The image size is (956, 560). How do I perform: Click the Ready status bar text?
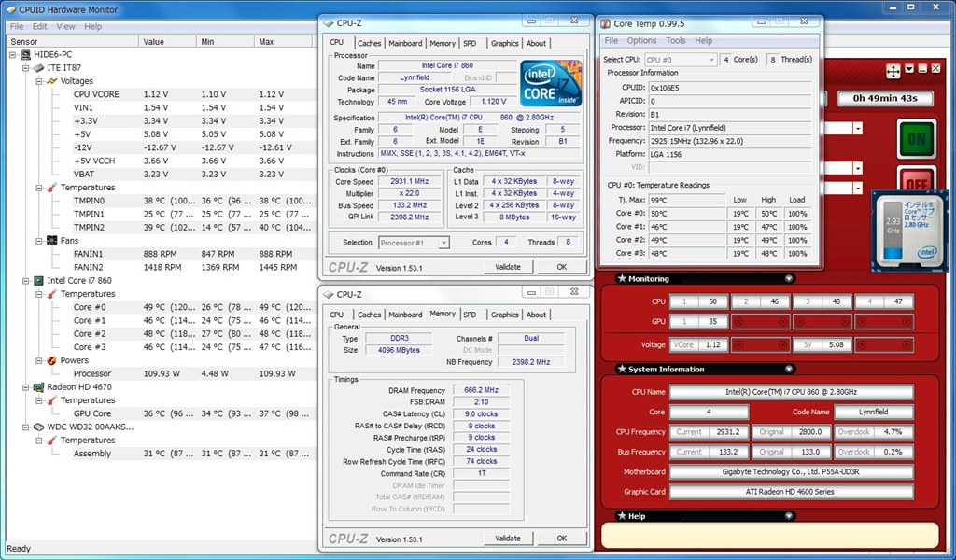tap(19, 549)
